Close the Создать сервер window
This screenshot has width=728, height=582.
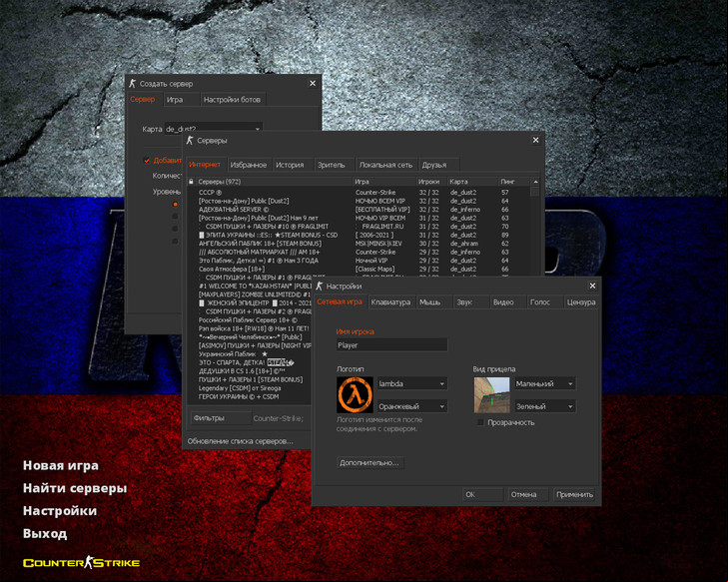point(313,83)
